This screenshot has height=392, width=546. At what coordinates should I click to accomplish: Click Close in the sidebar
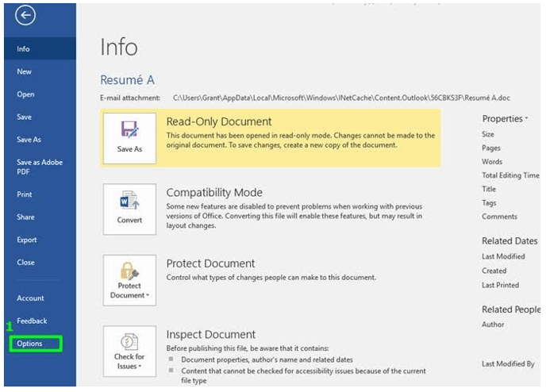(x=25, y=262)
